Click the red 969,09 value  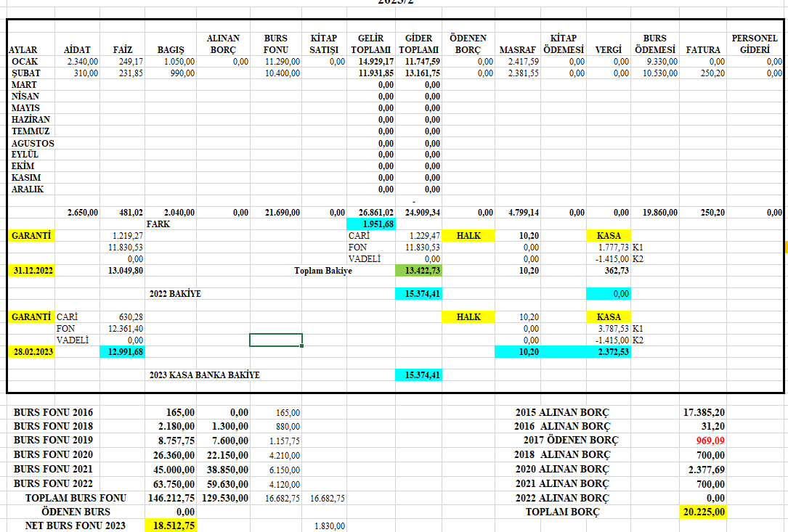710,441
